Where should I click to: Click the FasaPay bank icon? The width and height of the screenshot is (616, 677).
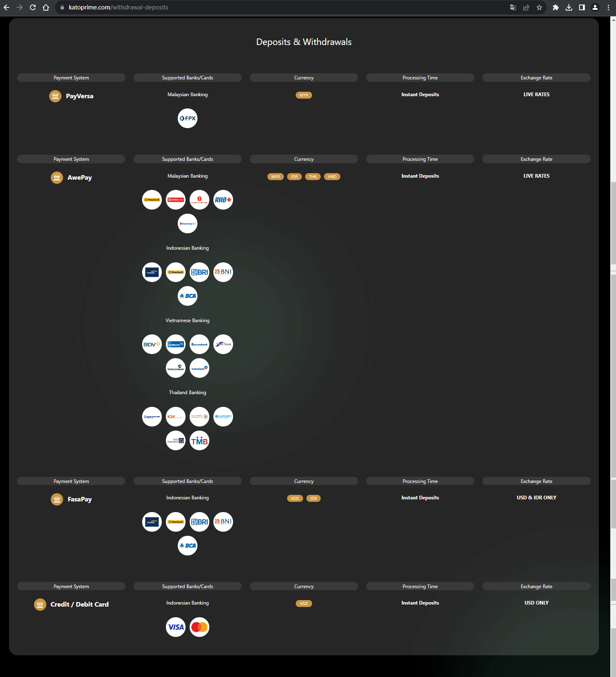[x=57, y=499]
